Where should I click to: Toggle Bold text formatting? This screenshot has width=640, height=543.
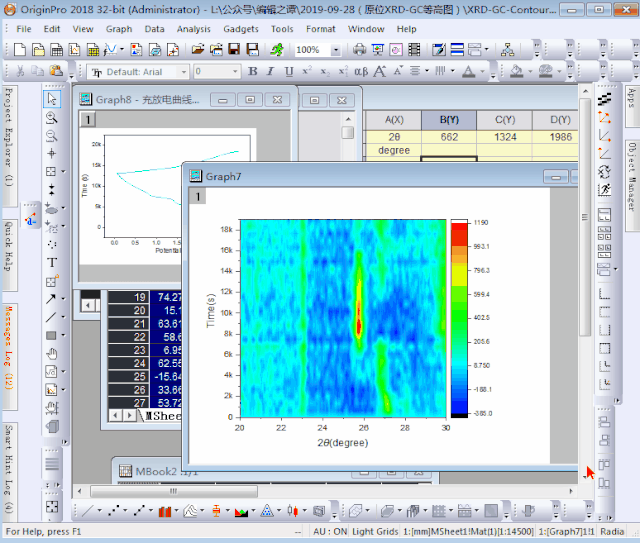253,72
